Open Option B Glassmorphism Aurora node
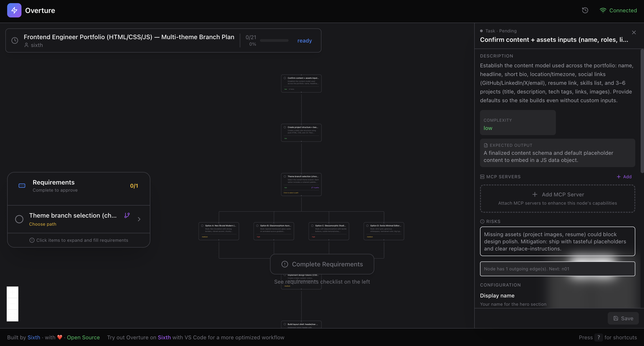This screenshot has height=346, width=644. pos(274,231)
